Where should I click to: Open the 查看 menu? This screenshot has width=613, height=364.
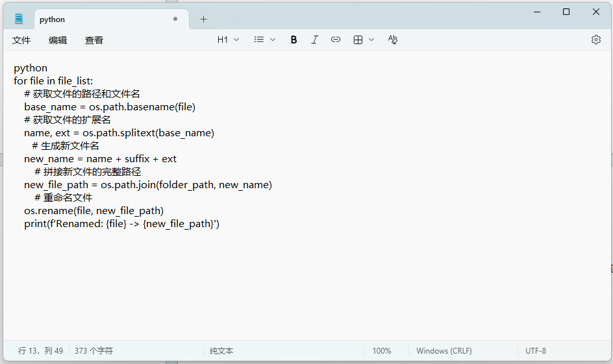(x=94, y=40)
